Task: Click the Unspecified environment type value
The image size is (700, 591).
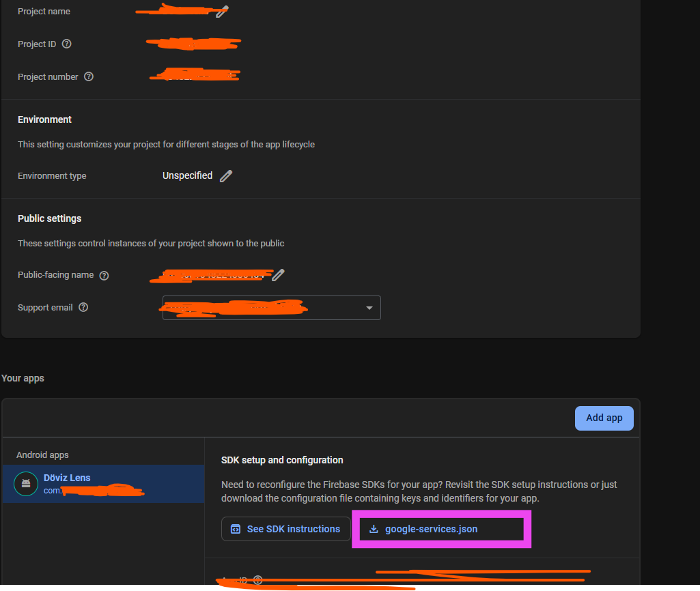Action: click(187, 175)
